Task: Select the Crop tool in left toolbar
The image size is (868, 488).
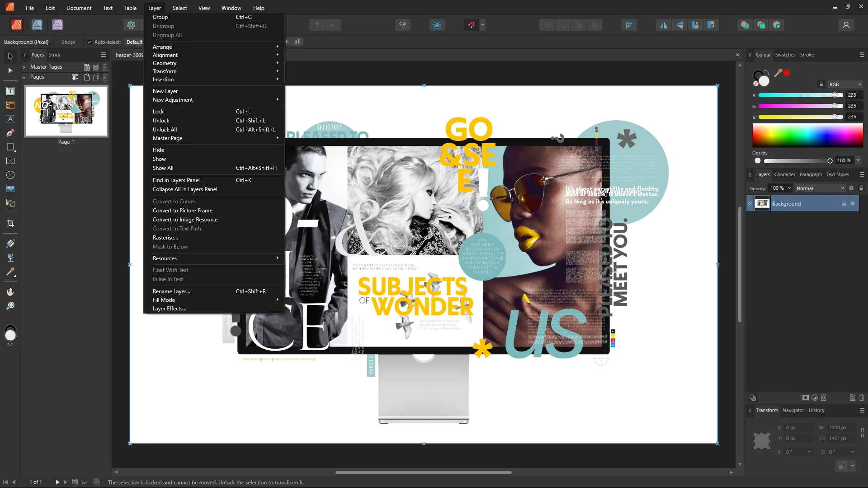Action: coord(10,223)
